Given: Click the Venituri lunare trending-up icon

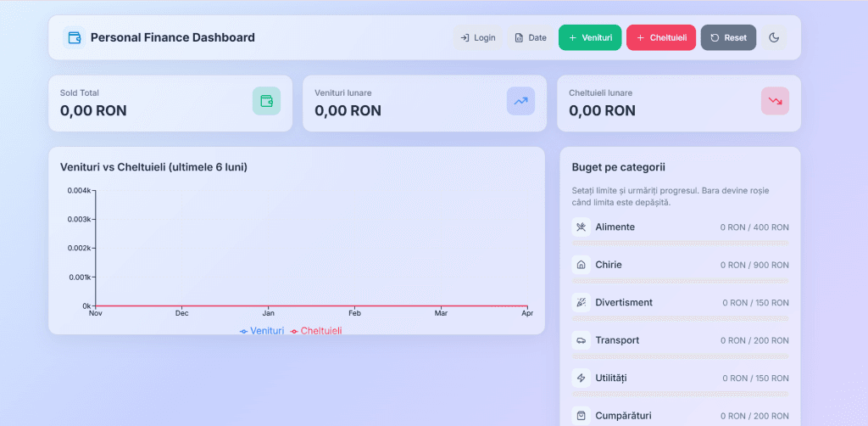Looking at the screenshot, I should tap(520, 101).
